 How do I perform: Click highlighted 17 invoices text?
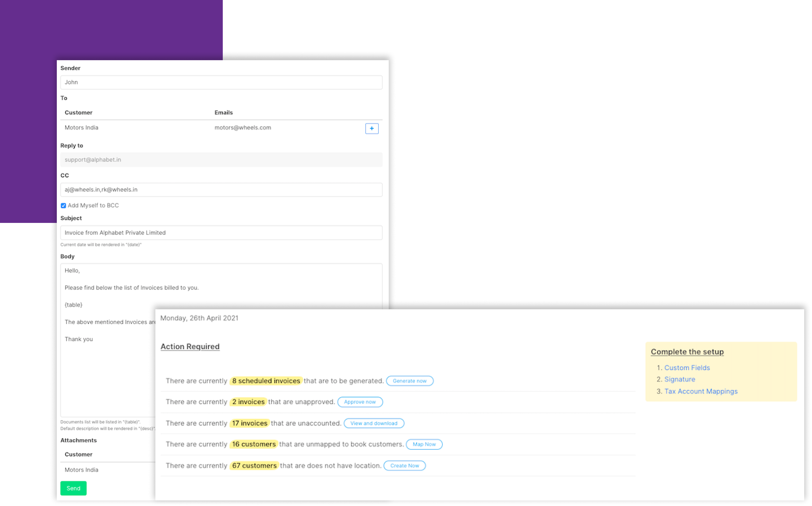250,423
